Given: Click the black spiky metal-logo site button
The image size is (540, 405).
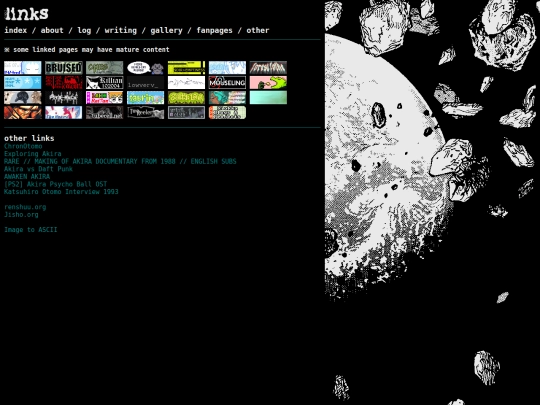Looking at the screenshot, I should tap(64, 98).
